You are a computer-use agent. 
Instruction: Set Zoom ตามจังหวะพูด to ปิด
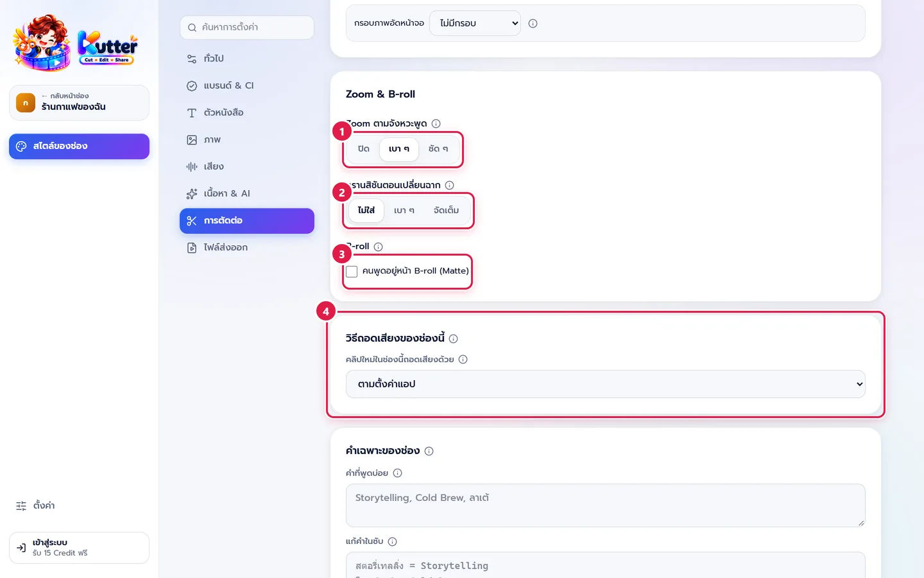(x=364, y=149)
